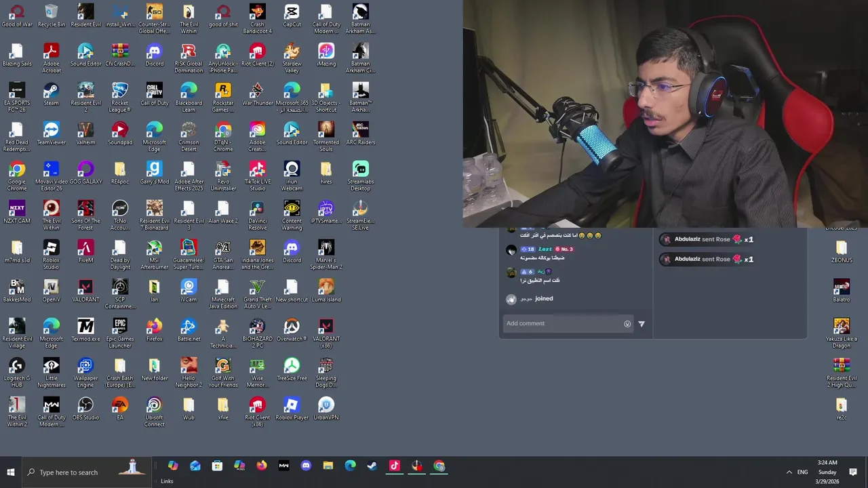868x488 pixels.
Task: Select the Valheim desktop shortcut
Action: click(x=85, y=134)
